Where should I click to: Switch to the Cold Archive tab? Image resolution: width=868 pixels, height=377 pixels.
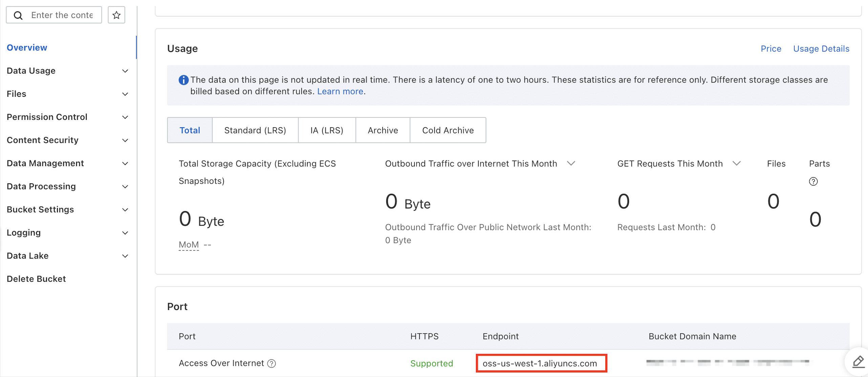[x=448, y=130]
